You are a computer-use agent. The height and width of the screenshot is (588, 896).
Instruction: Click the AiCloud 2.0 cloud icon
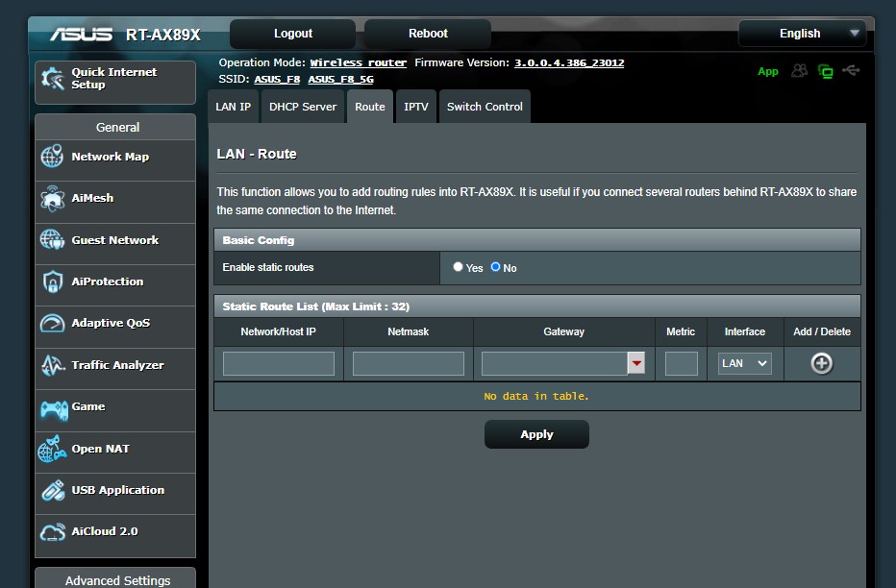pos(52,532)
